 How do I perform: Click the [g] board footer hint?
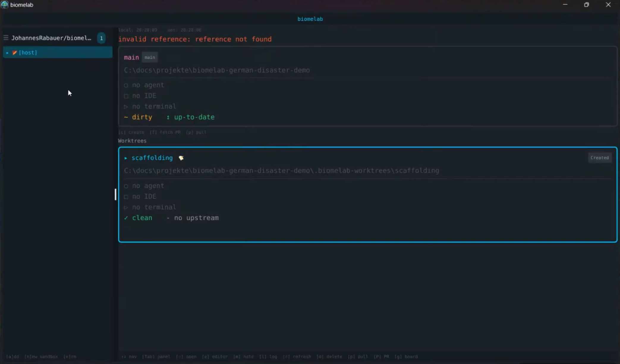coord(406,357)
